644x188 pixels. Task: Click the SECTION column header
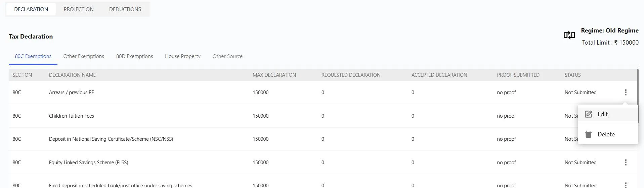[x=22, y=75]
